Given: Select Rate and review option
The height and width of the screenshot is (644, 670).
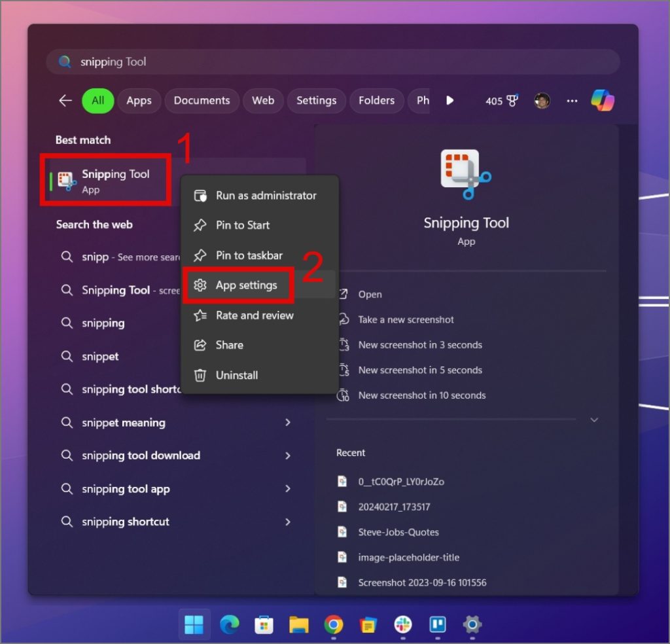Looking at the screenshot, I should pos(259,315).
